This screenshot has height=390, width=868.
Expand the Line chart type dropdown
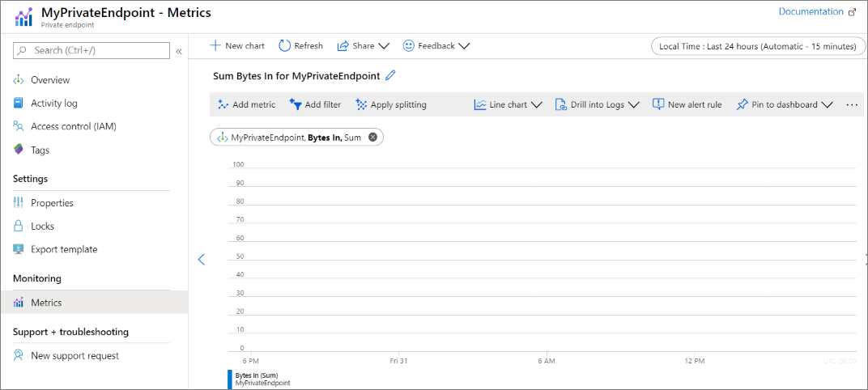point(536,104)
